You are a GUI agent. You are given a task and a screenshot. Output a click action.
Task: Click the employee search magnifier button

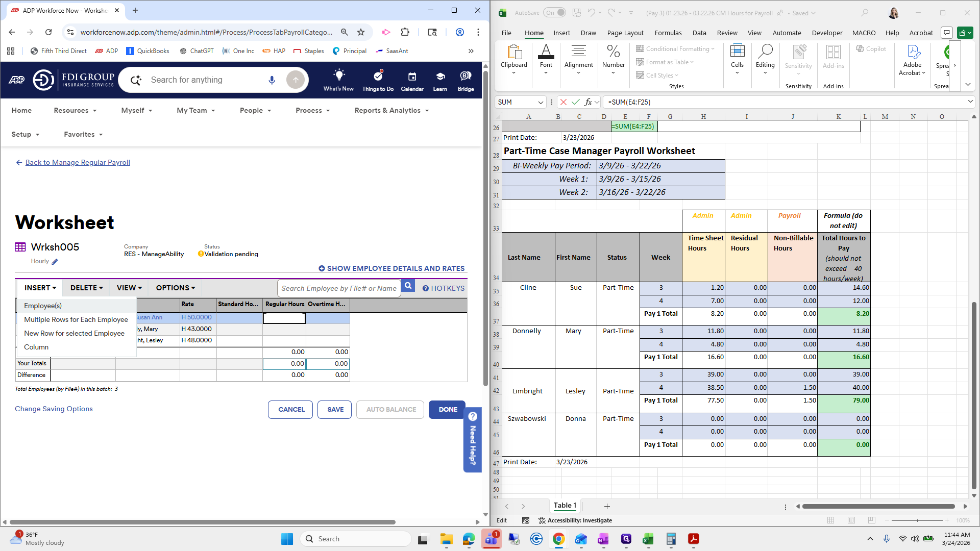[408, 286]
